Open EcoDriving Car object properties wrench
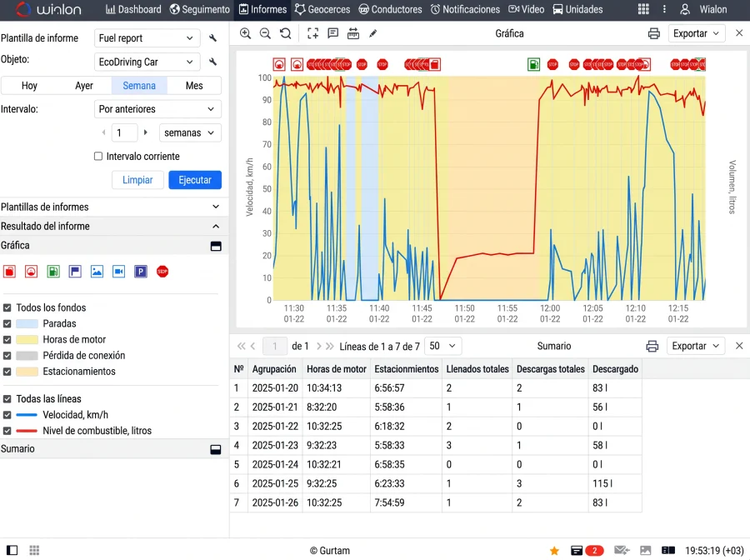The height and width of the screenshot is (560, 750). (212, 62)
